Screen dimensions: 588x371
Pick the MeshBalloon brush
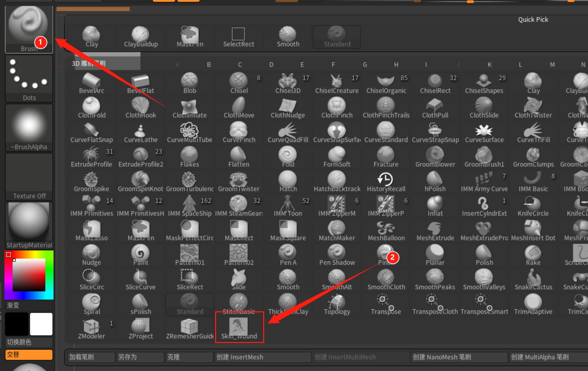pyautogui.click(x=386, y=231)
